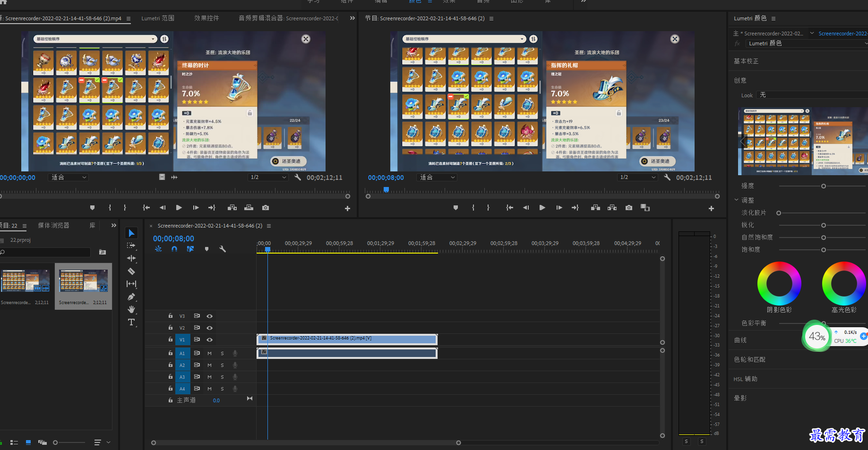This screenshot has width=868, height=450.
Task: Click Extract button in program monitor
Action: [612, 208]
